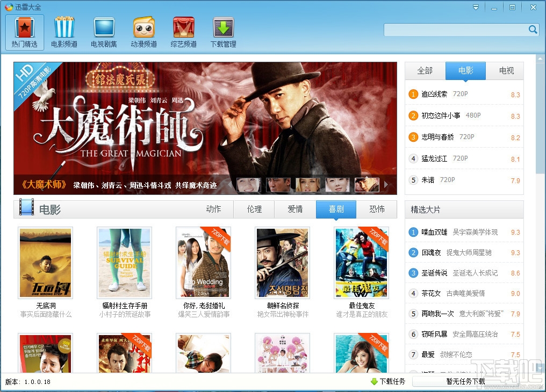
Task: Open the 综艺频道 stage icon
Action: 183,32
